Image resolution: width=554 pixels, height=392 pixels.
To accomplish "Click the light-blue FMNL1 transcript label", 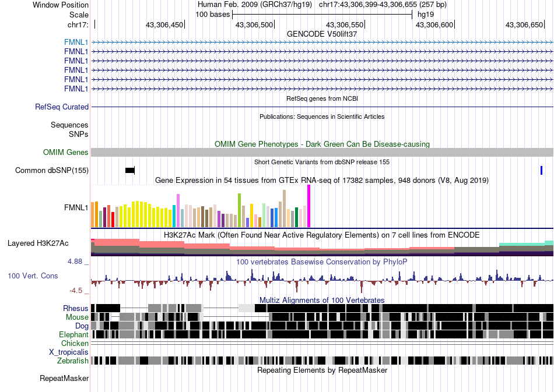I will click(76, 43).
